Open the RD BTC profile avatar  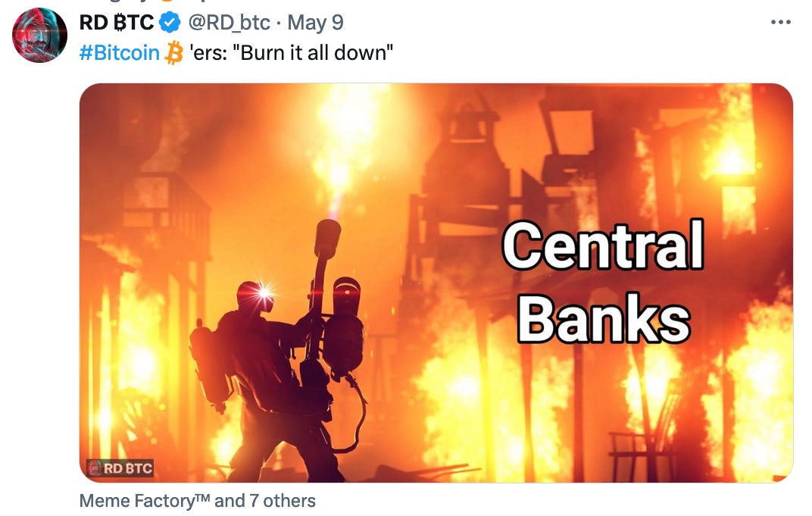(39, 35)
